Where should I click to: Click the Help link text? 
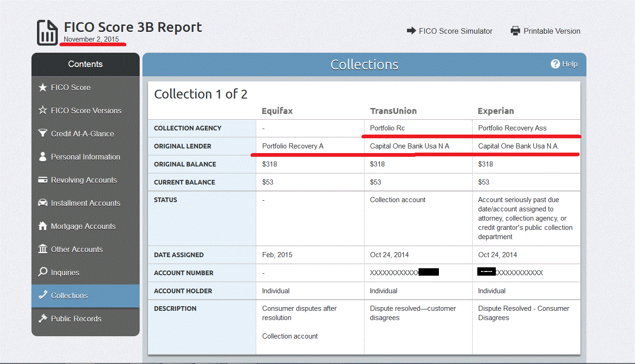point(570,64)
